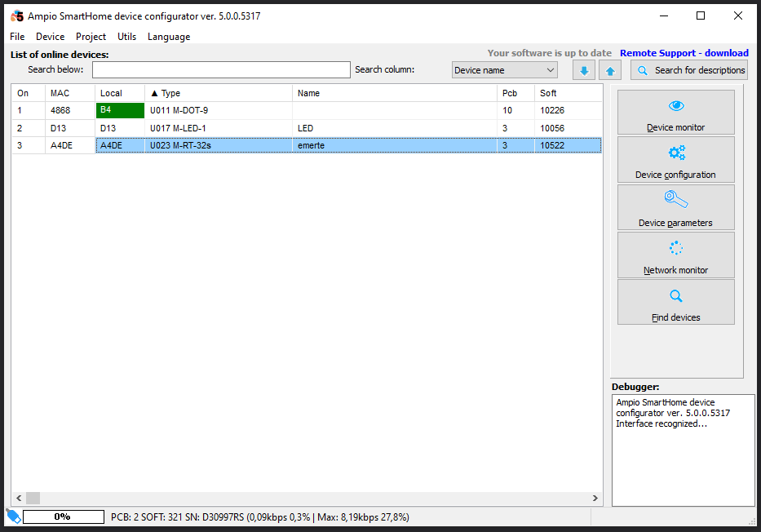
Task: Click the 0% progress bar
Action: (x=64, y=516)
